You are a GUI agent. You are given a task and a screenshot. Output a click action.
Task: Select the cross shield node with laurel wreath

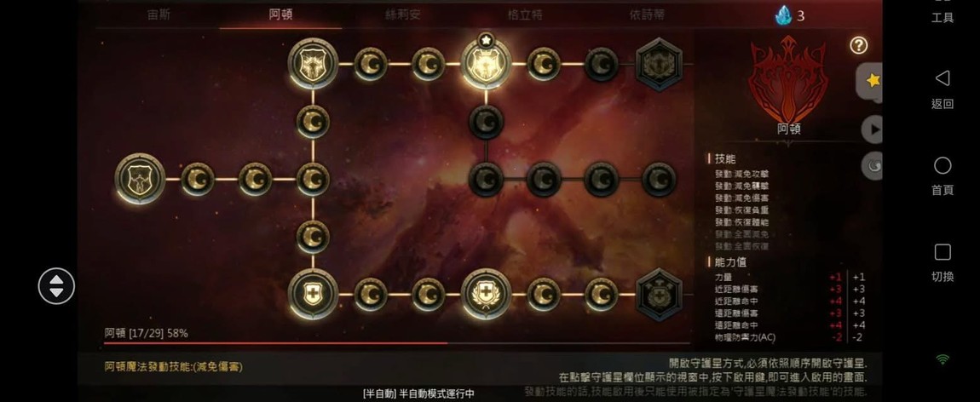coord(487,295)
